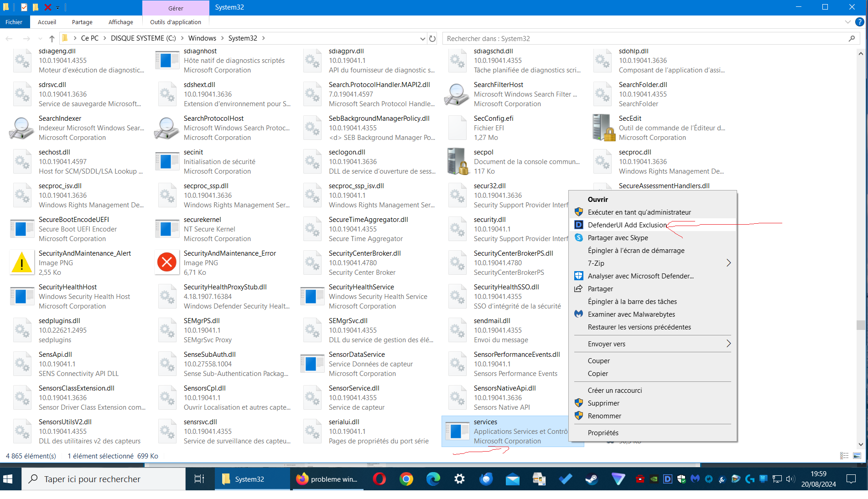The height and width of the screenshot is (499, 868).
Task: Open the Outils d'application tab
Action: [176, 22]
